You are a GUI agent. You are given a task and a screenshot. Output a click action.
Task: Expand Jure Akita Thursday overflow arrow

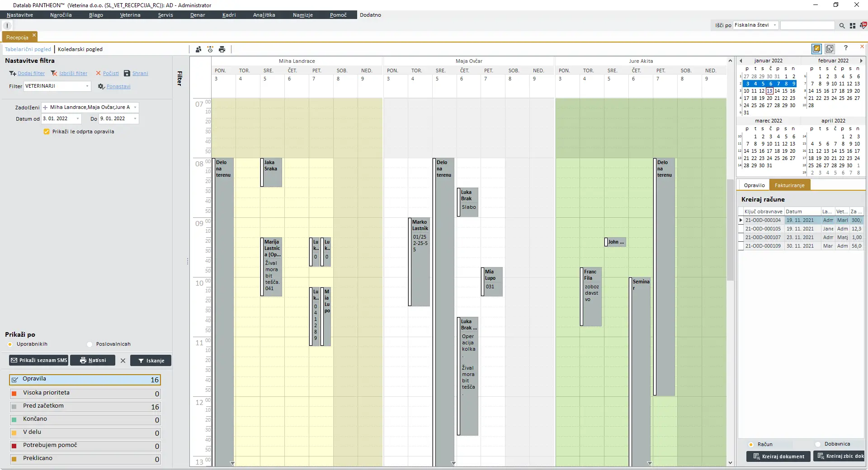(x=650, y=463)
